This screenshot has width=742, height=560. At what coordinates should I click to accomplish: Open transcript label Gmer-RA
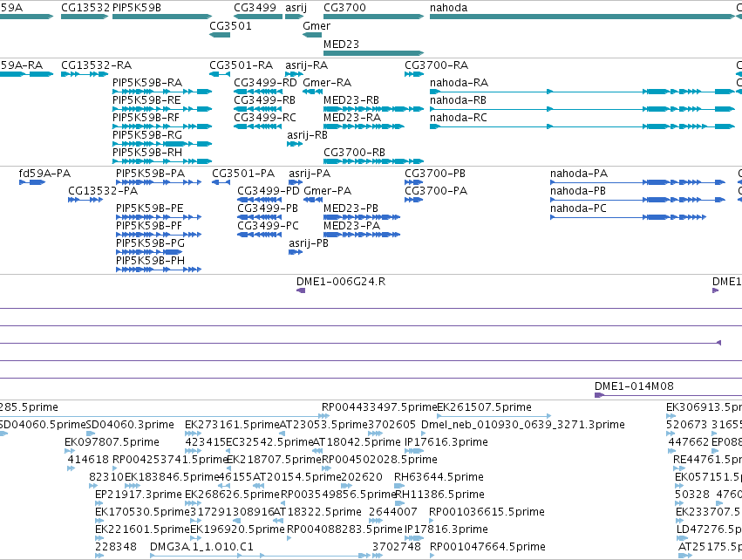pyautogui.click(x=327, y=83)
